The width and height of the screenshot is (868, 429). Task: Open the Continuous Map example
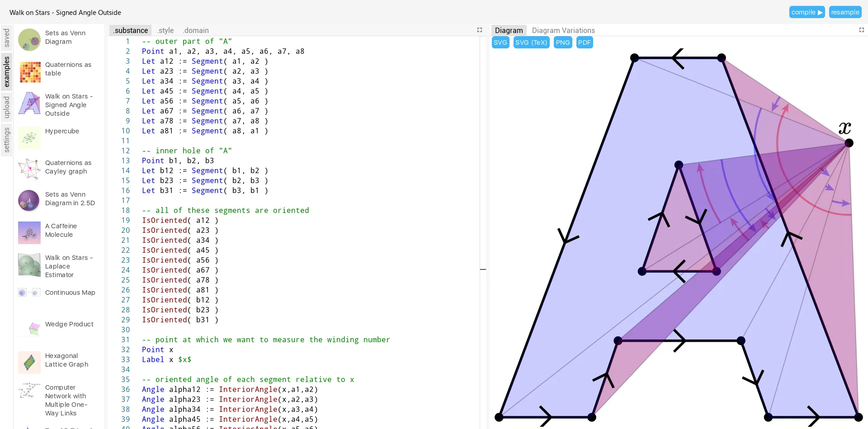pyautogui.click(x=70, y=292)
